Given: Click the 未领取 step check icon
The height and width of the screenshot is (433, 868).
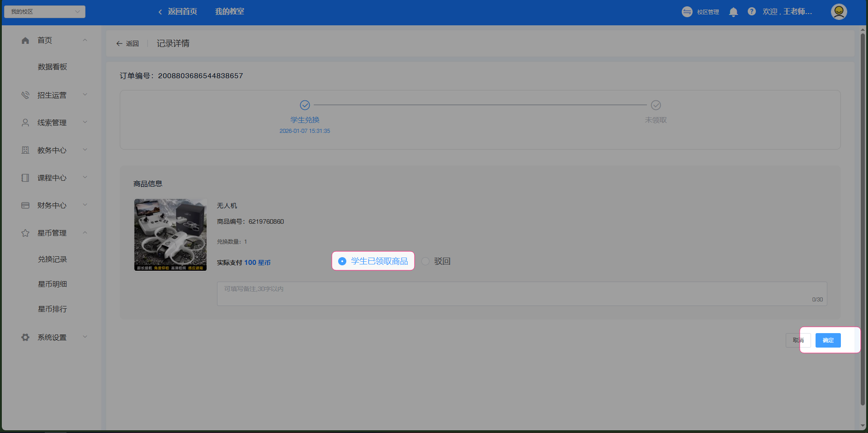Looking at the screenshot, I should [x=656, y=105].
